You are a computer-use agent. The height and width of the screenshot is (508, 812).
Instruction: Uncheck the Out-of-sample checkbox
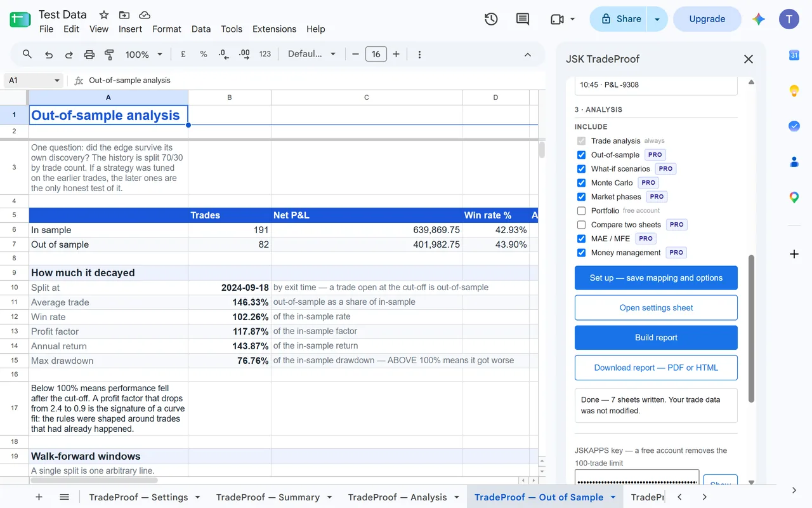(x=581, y=155)
